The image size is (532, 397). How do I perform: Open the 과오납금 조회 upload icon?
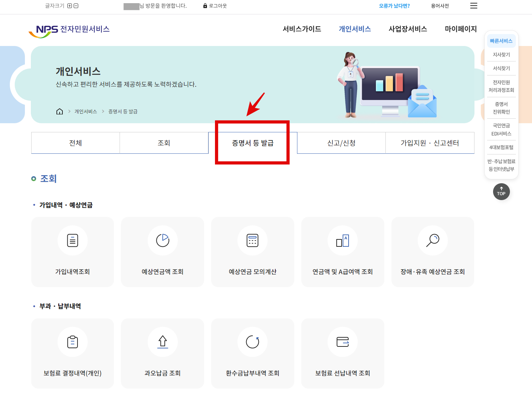point(162,342)
